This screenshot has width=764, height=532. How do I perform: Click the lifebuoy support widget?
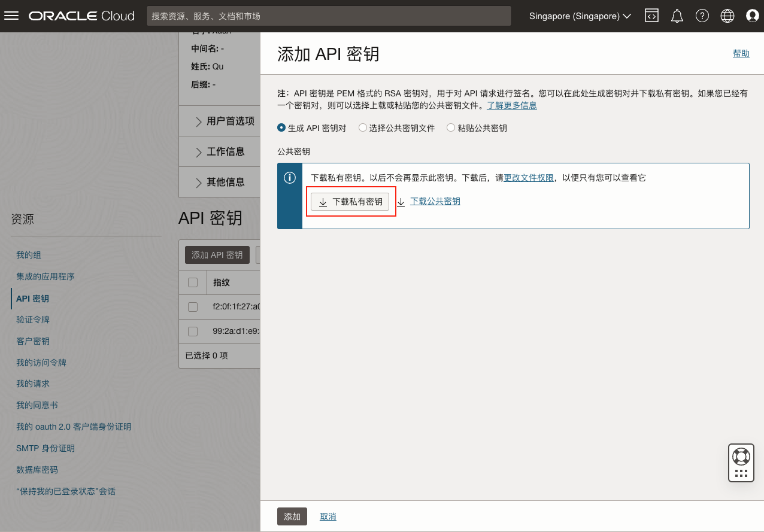[741, 457]
